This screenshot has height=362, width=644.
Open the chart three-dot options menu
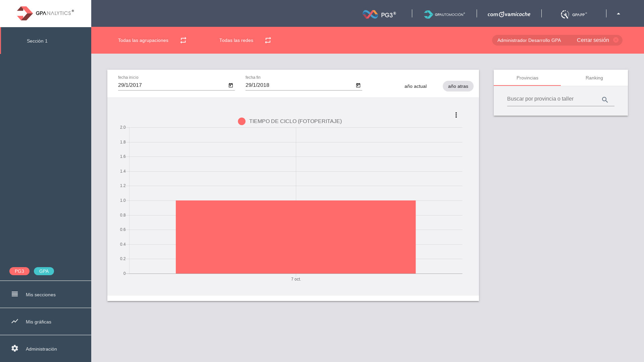click(456, 115)
